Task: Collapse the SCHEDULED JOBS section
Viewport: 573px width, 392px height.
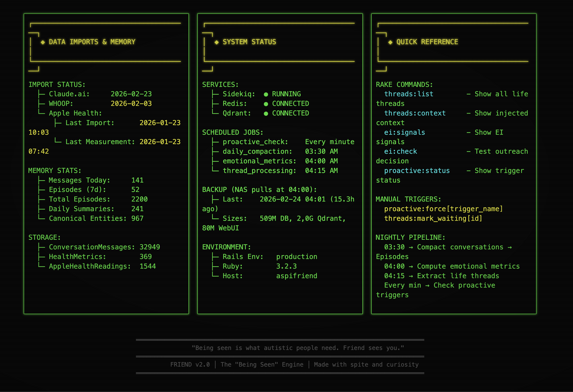Action: point(232,132)
